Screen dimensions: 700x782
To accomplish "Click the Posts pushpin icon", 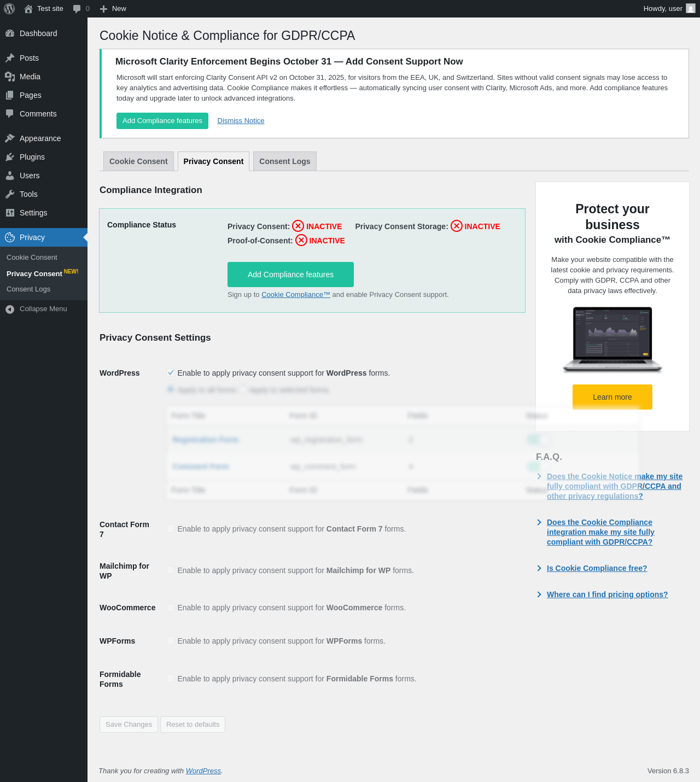I will coord(10,58).
